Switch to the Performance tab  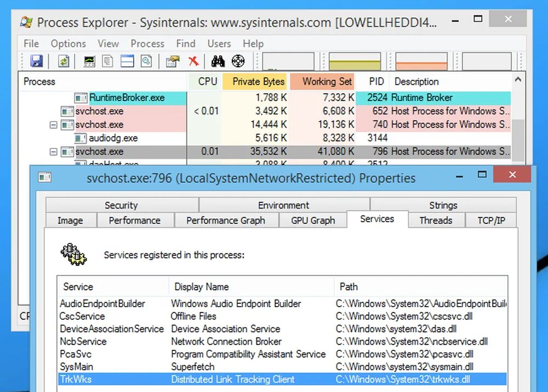pyautogui.click(x=135, y=220)
